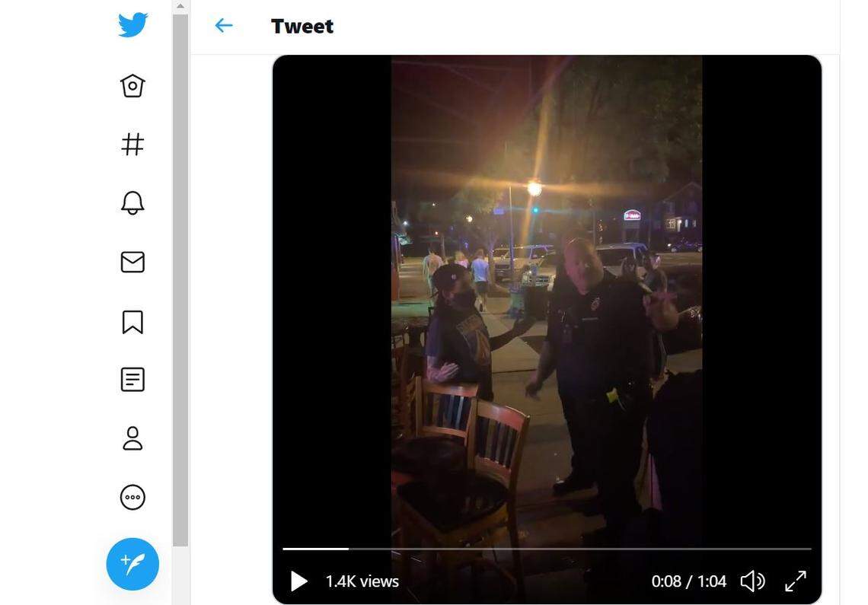
Task: Go to your Profile
Action: coord(132,438)
